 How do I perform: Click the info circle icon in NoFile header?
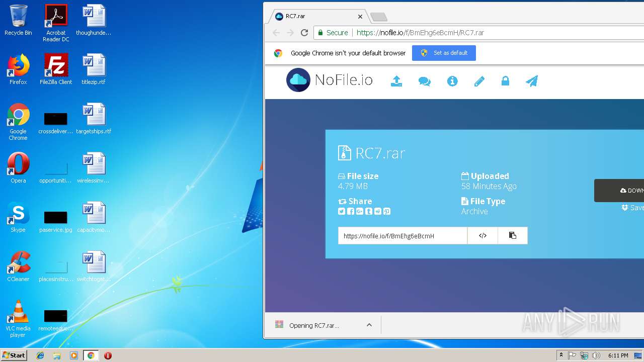coord(452,81)
